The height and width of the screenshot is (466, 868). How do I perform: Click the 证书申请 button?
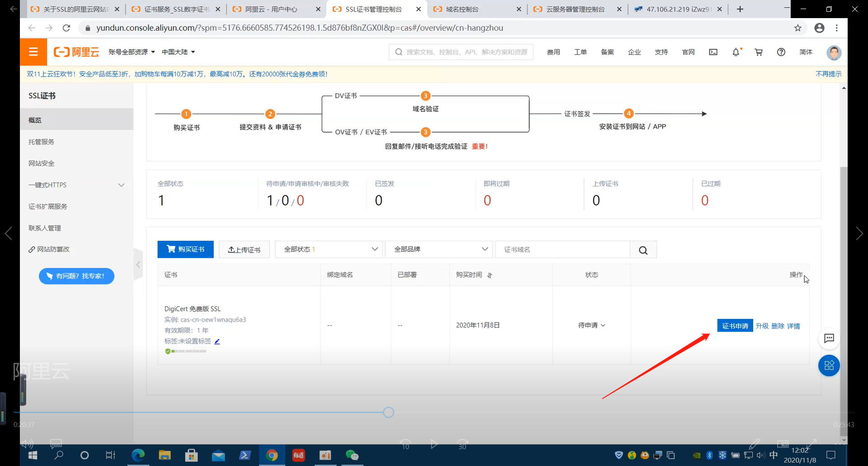pos(735,326)
